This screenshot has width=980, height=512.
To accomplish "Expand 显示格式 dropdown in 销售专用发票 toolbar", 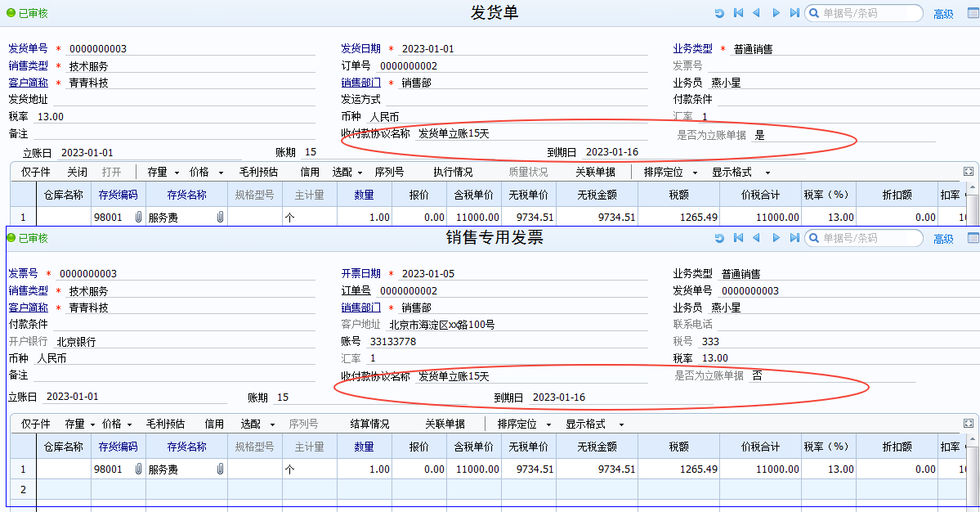I will 621,424.
